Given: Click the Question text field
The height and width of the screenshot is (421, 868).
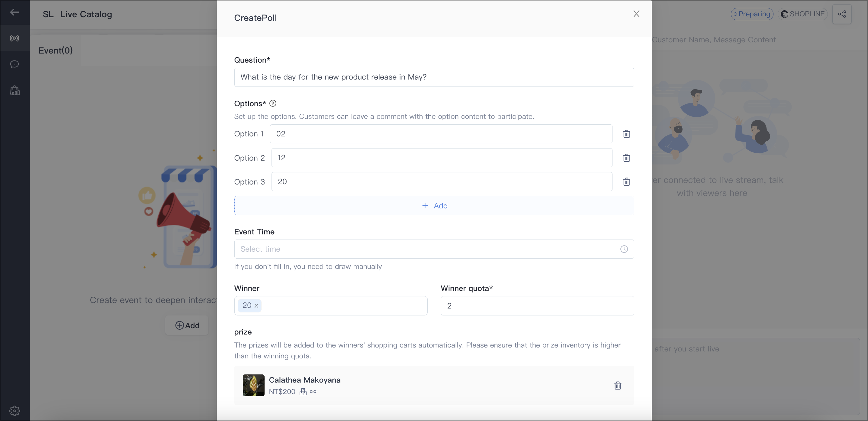Looking at the screenshot, I should 434,77.
